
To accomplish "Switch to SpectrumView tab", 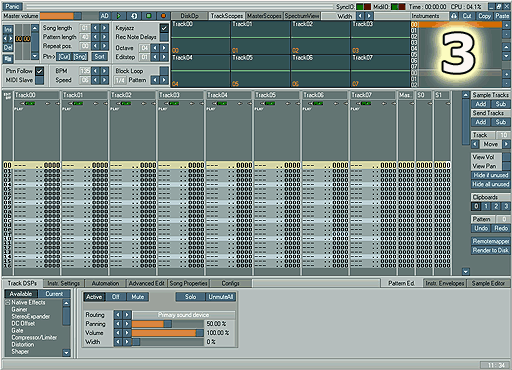I will click(x=302, y=16).
